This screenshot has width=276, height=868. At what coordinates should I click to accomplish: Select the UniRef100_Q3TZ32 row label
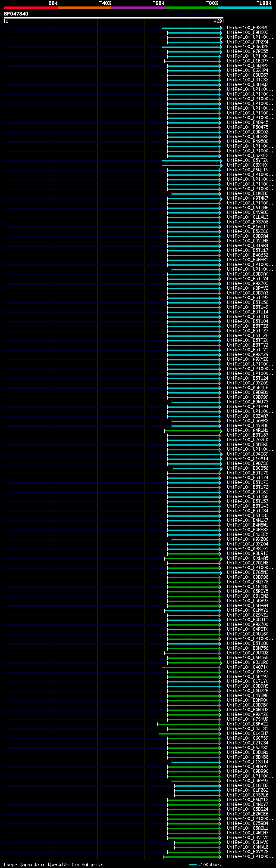pyautogui.click(x=248, y=80)
